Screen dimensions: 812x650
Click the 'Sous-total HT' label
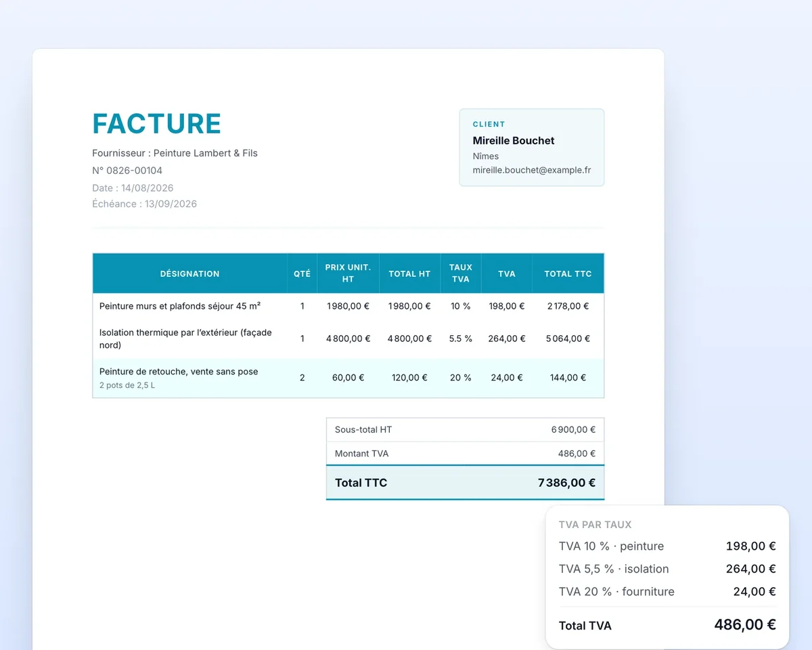(x=363, y=430)
